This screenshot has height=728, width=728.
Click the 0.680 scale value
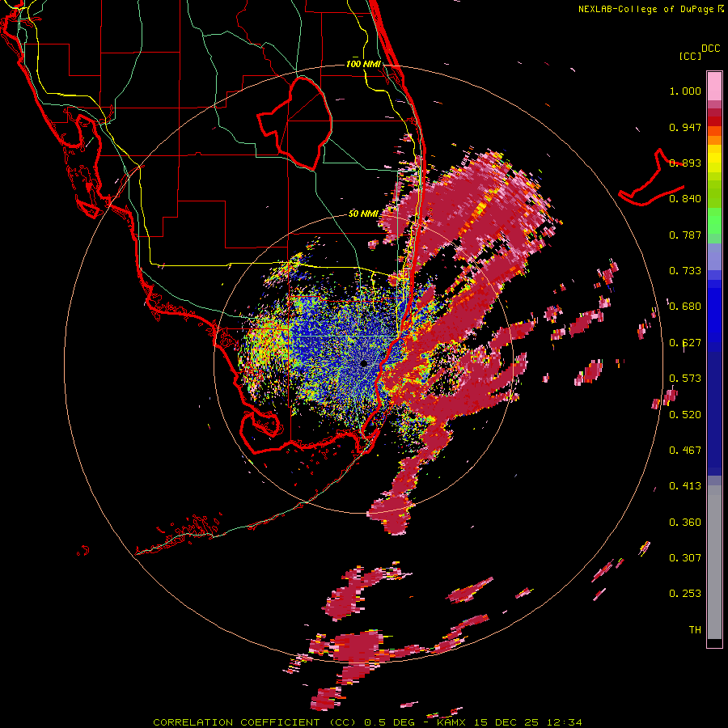tap(685, 307)
